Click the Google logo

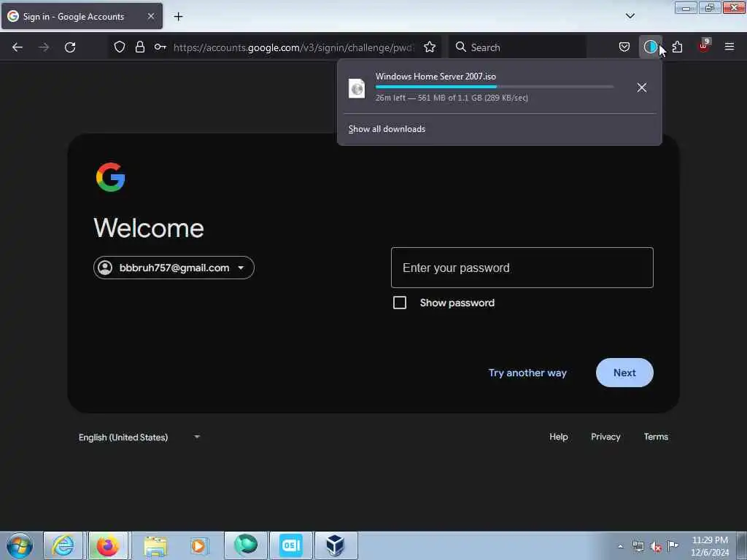pyautogui.click(x=111, y=177)
